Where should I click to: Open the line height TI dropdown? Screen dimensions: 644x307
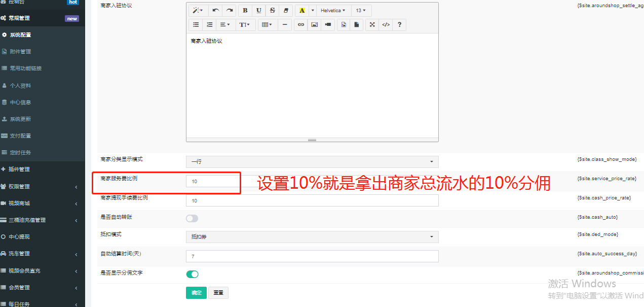tap(246, 24)
